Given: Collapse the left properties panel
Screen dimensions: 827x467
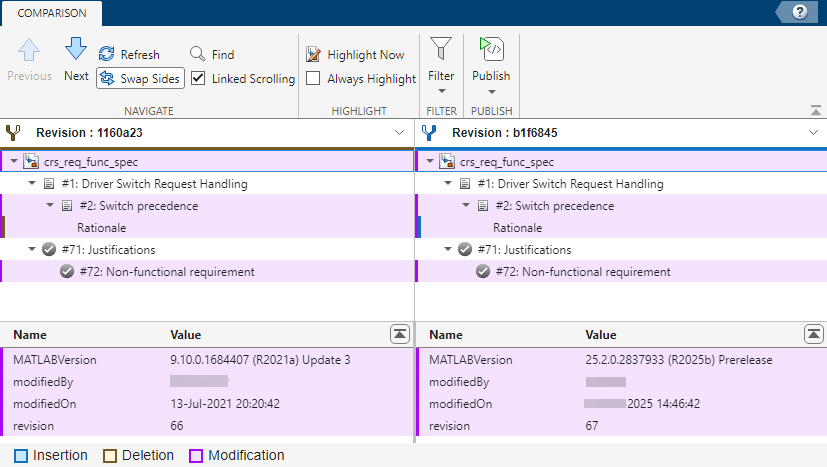Looking at the screenshot, I should (x=398, y=334).
